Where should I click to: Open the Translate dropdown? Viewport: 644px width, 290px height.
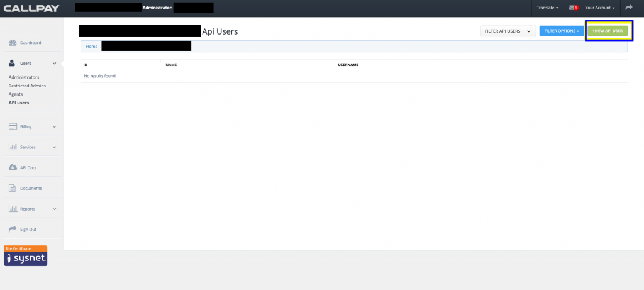(x=548, y=8)
